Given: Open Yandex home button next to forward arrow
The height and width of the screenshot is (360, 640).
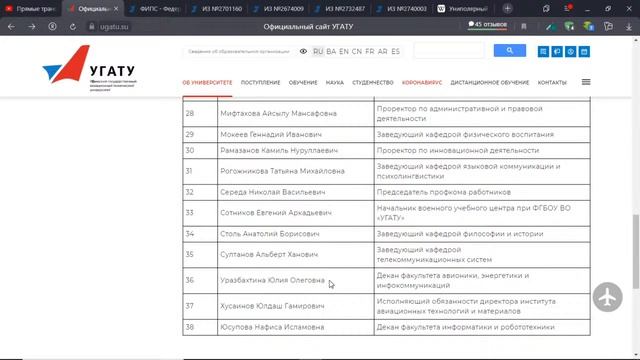Looking at the screenshot, I should click(52, 27).
